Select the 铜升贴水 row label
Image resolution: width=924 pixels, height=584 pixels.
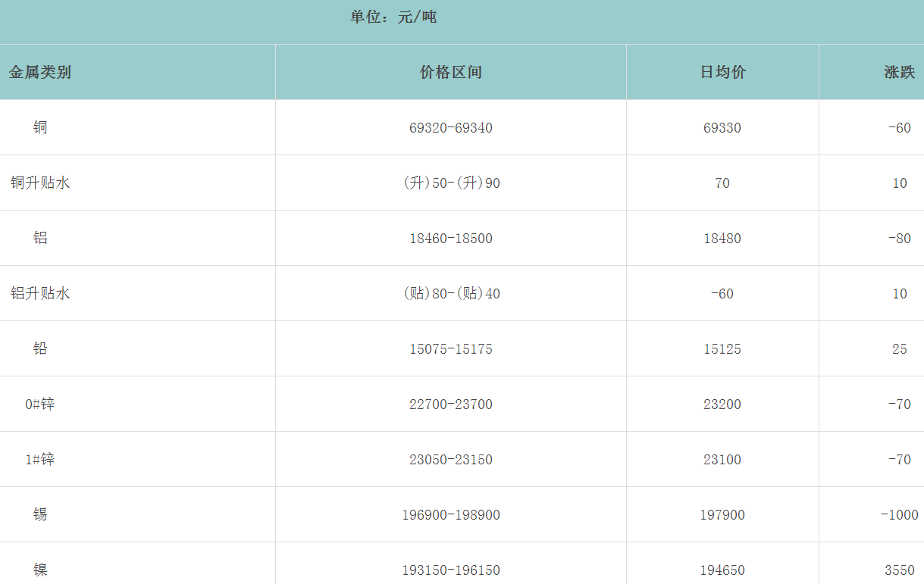click(x=40, y=183)
